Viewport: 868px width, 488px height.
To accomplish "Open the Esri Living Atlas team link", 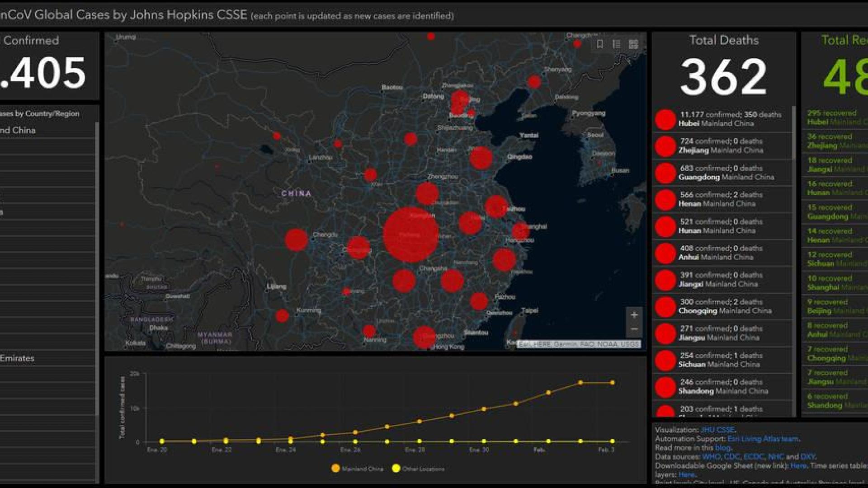I will [x=763, y=439].
